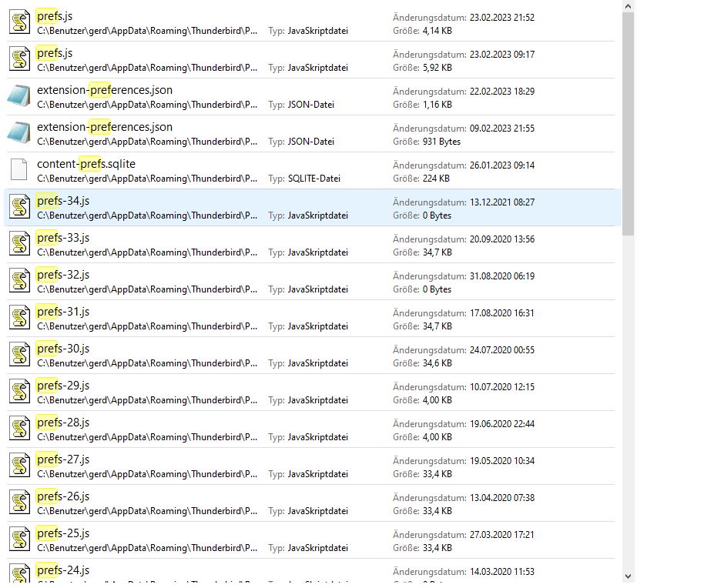Click Typ: JSON-Datei in the 1,16 KB row
Image resolution: width=724 pixels, height=588 pixels.
(x=301, y=105)
